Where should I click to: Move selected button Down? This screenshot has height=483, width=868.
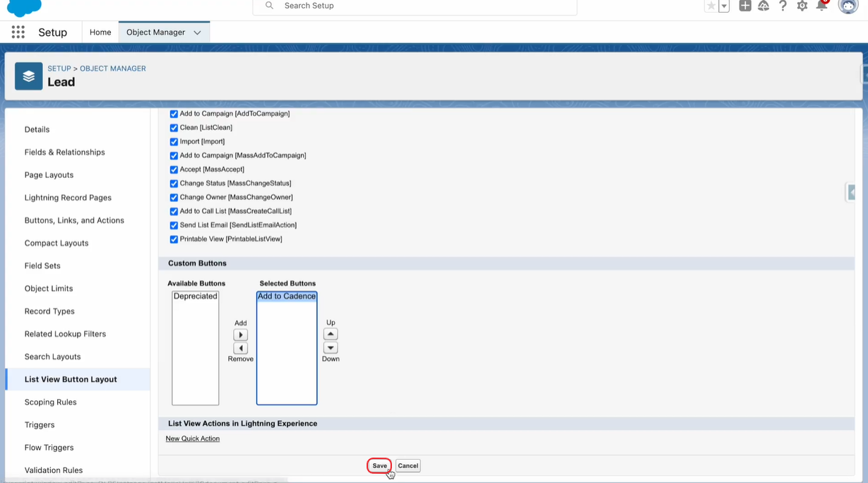331,347
